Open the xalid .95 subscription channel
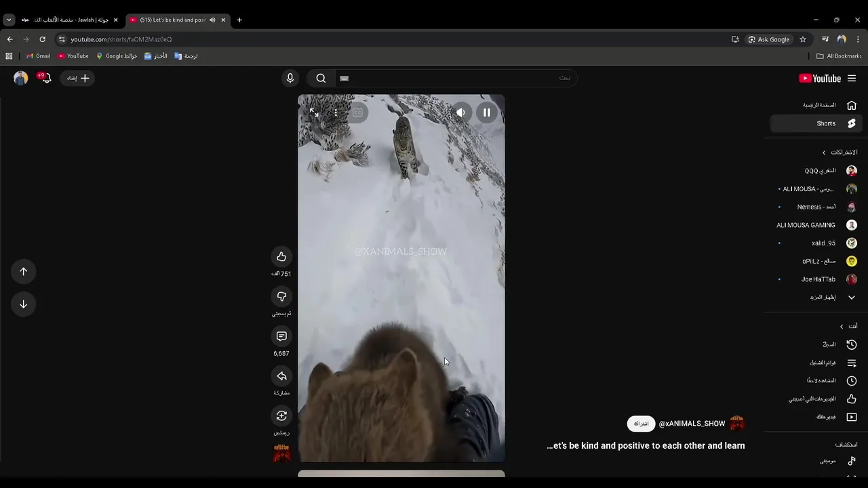 816,243
